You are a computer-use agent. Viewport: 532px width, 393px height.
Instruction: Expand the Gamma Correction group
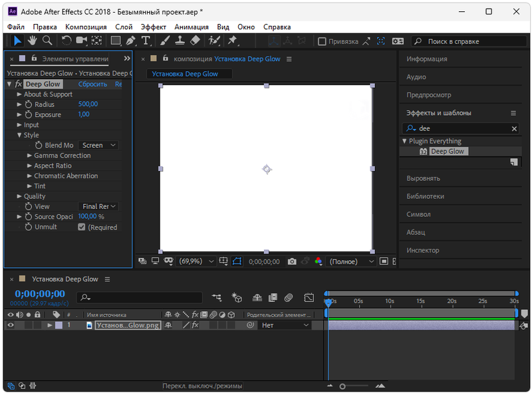[29, 156]
